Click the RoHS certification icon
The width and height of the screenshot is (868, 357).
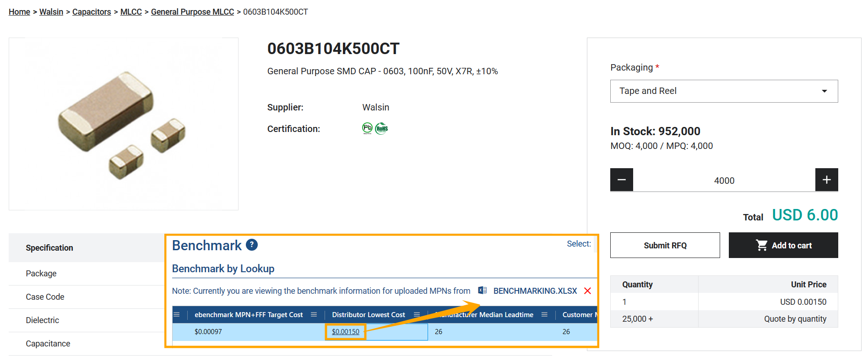(x=381, y=129)
